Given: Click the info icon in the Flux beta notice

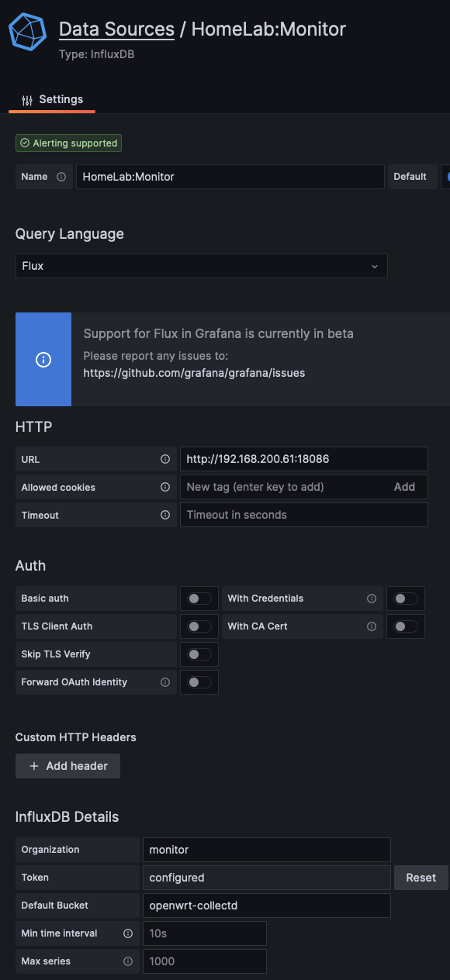Looking at the screenshot, I should click(43, 360).
